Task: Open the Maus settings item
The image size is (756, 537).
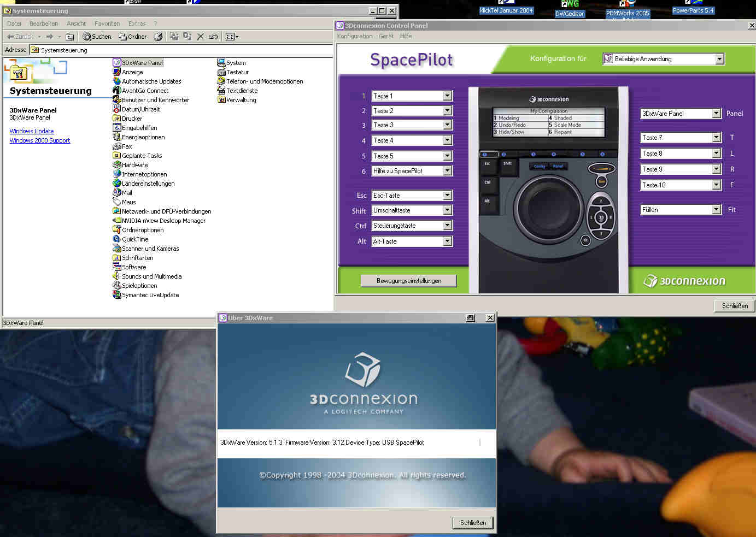Action: pyautogui.click(x=124, y=202)
